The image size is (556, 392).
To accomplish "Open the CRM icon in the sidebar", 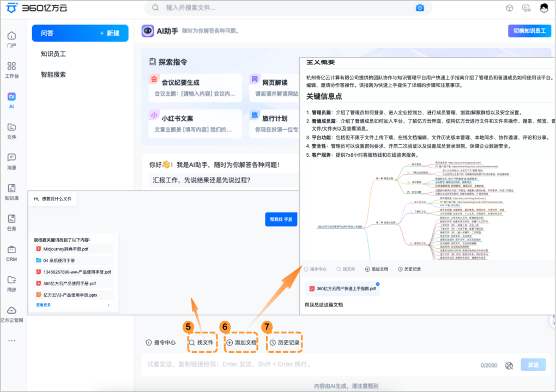I will tap(11, 249).
